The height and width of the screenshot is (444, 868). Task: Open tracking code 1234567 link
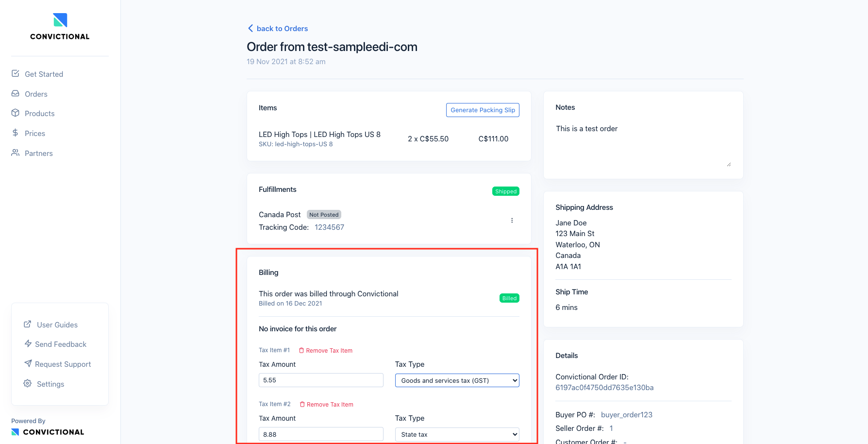[329, 227]
